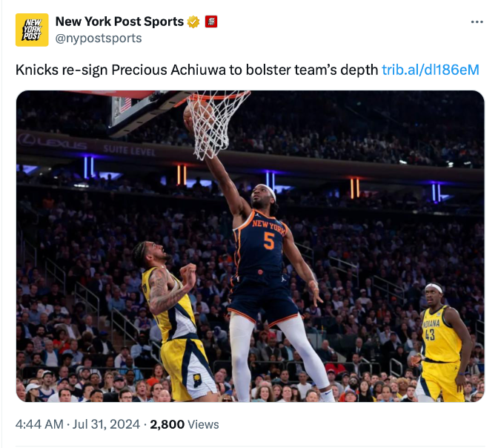Click the New York Post profile avatar
Viewport: 498px width, 448px height.
pyautogui.click(x=32, y=30)
